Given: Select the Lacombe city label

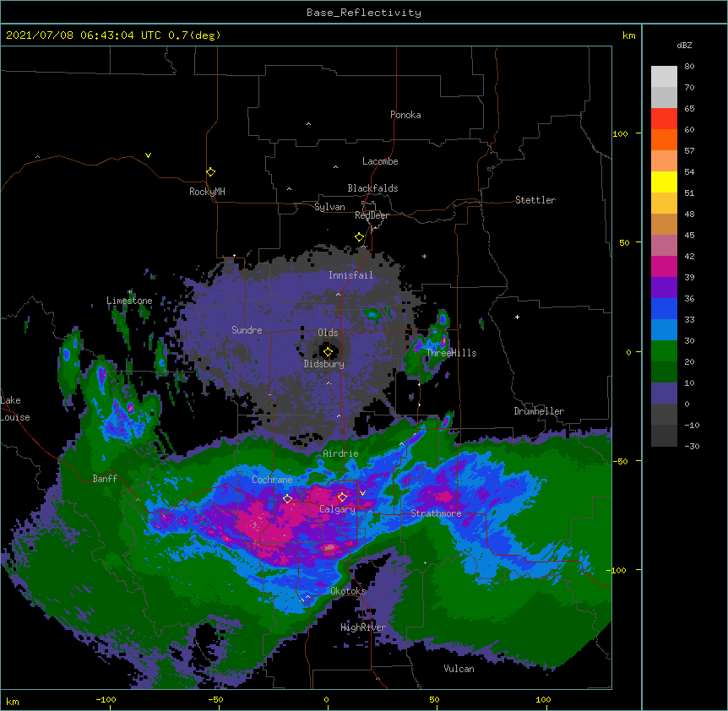Looking at the screenshot, I should (x=380, y=161).
